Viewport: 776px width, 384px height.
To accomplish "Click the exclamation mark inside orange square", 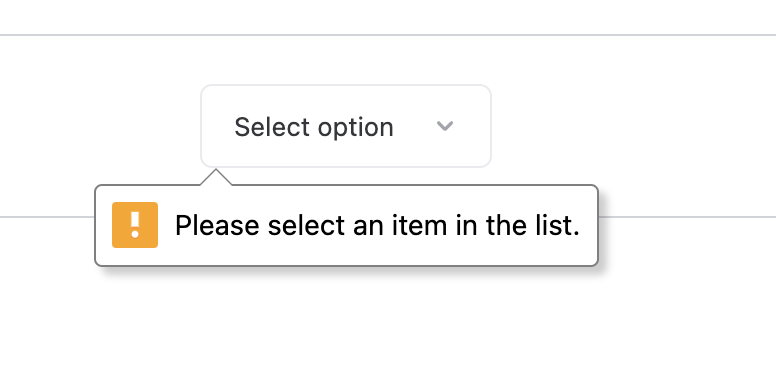I will click(x=135, y=225).
